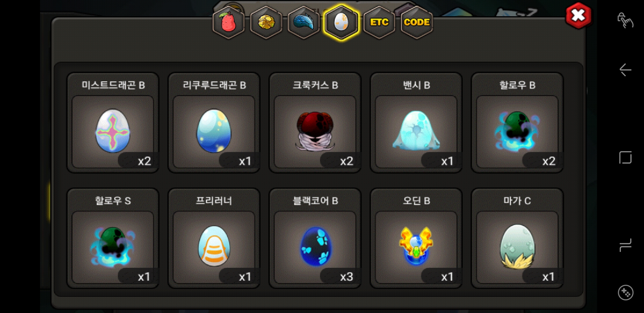Open the fruit food inventory tab
The image size is (644, 313).
229,22
